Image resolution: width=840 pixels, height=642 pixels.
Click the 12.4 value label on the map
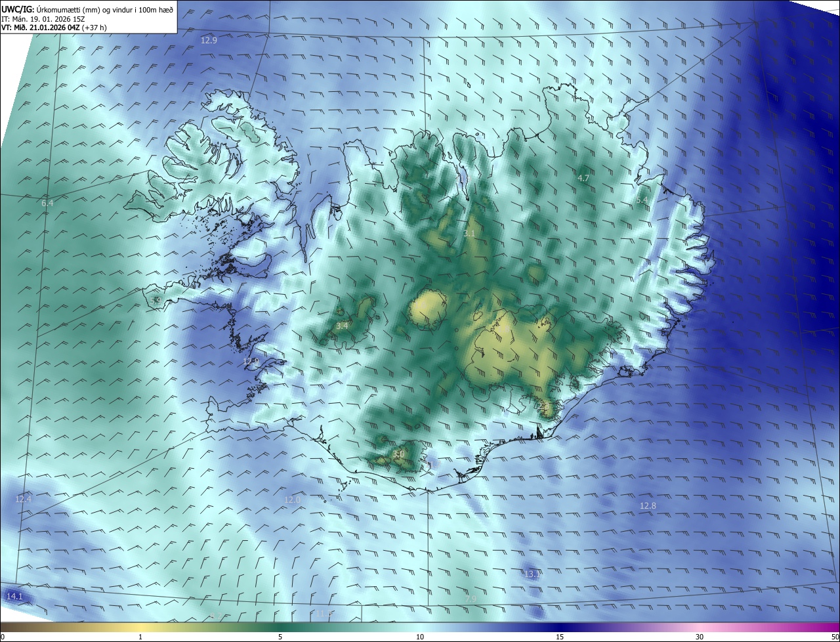click(23, 500)
